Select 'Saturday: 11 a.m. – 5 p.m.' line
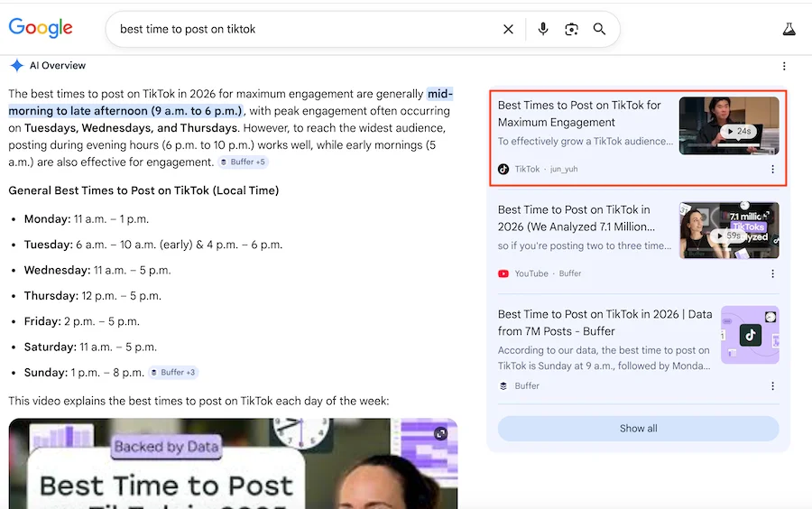812x509 pixels. (90, 347)
